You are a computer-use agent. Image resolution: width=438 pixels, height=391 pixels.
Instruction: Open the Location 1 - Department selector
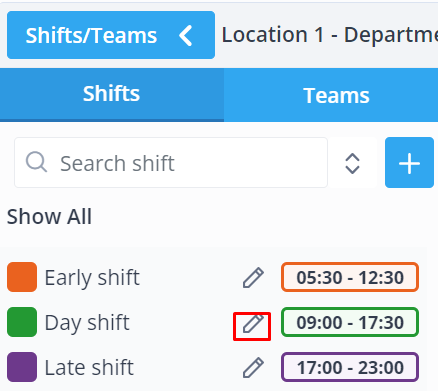click(330, 35)
